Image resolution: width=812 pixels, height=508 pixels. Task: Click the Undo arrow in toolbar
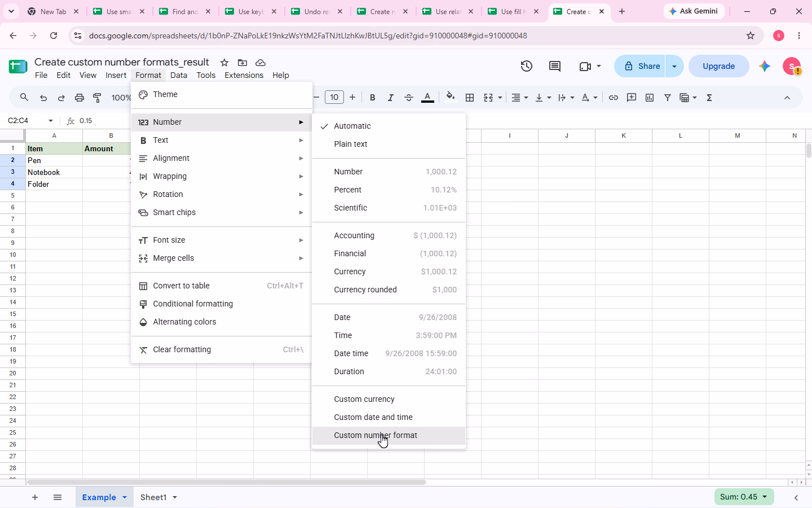pos(43,98)
